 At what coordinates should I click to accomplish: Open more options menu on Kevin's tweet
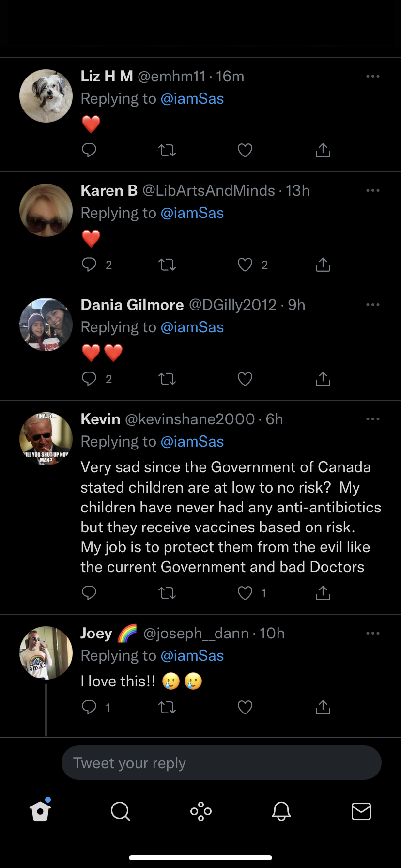pos(372,419)
